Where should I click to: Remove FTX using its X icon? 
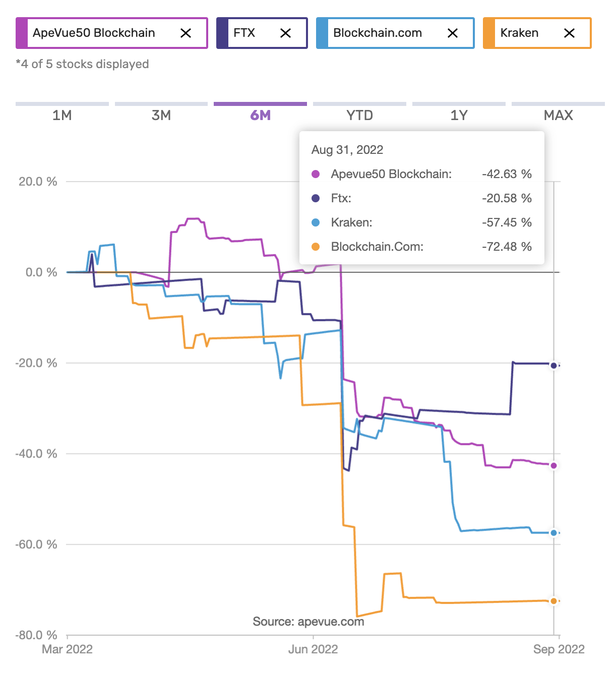pos(285,33)
